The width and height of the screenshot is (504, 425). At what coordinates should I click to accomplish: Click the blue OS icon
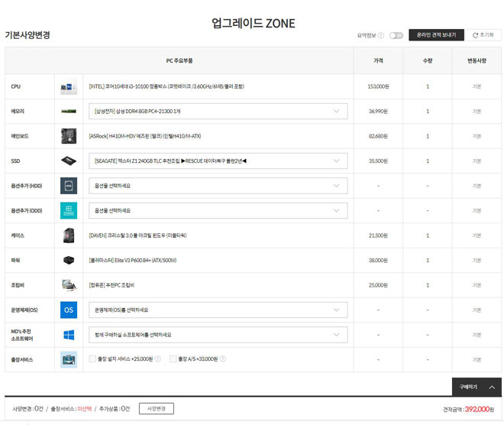69,310
